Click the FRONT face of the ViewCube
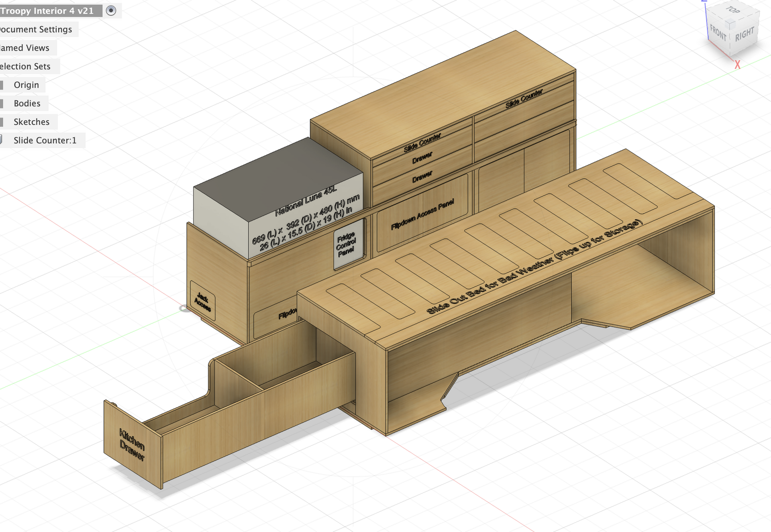Image resolution: width=771 pixels, height=532 pixels. click(718, 33)
